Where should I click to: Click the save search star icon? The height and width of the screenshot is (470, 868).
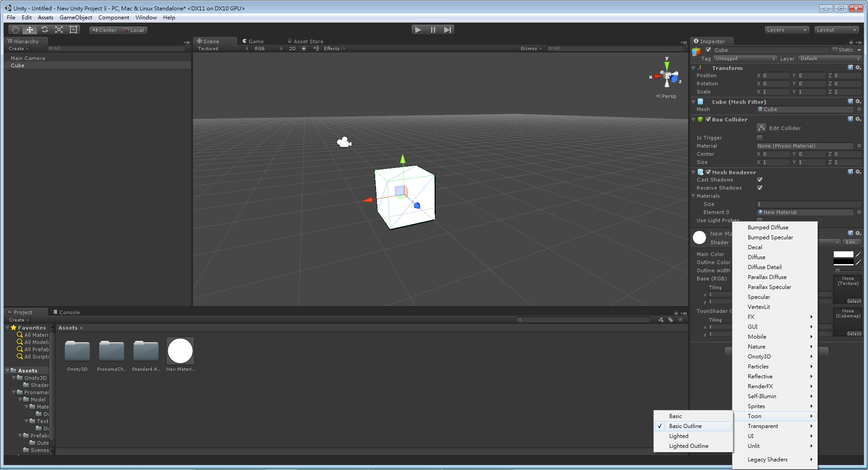point(680,320)
